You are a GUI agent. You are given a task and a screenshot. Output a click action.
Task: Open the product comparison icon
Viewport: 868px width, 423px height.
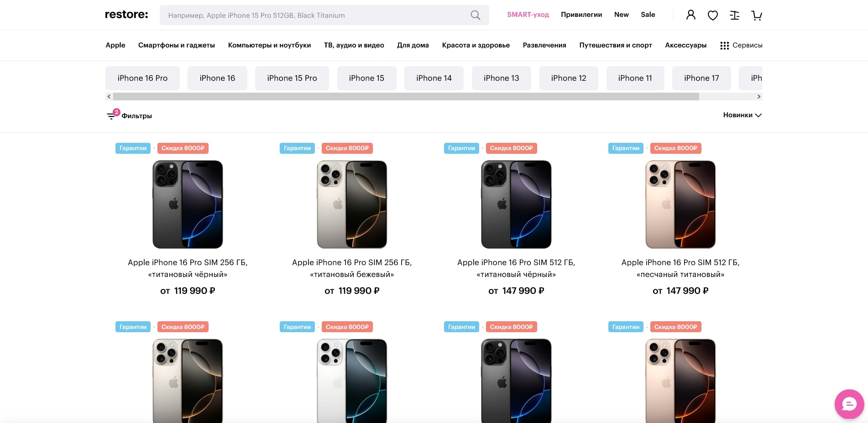(x=734, y=16)
